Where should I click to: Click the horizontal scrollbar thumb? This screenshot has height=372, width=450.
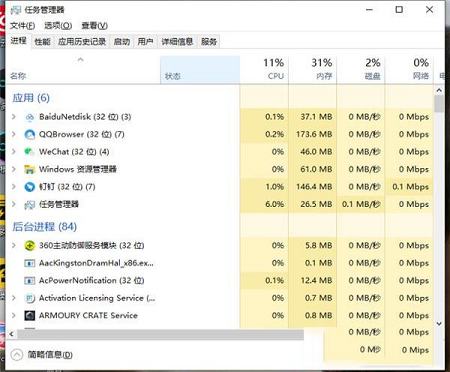[x=161, y=334]
